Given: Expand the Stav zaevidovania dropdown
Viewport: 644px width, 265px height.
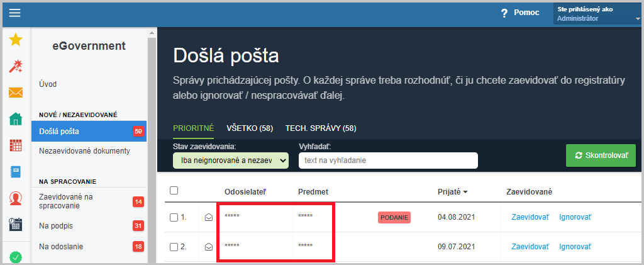Looking at the screenshot, I should [231, 161].
